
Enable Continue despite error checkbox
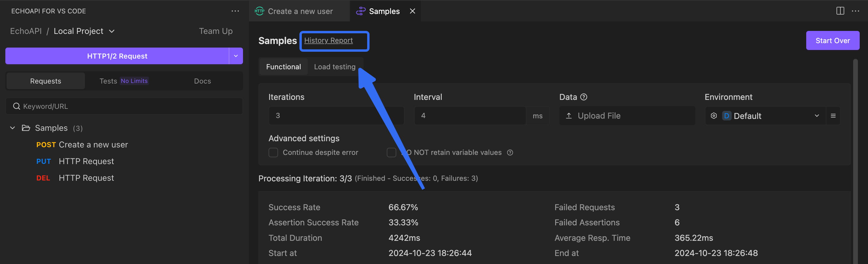pos(273,153)
